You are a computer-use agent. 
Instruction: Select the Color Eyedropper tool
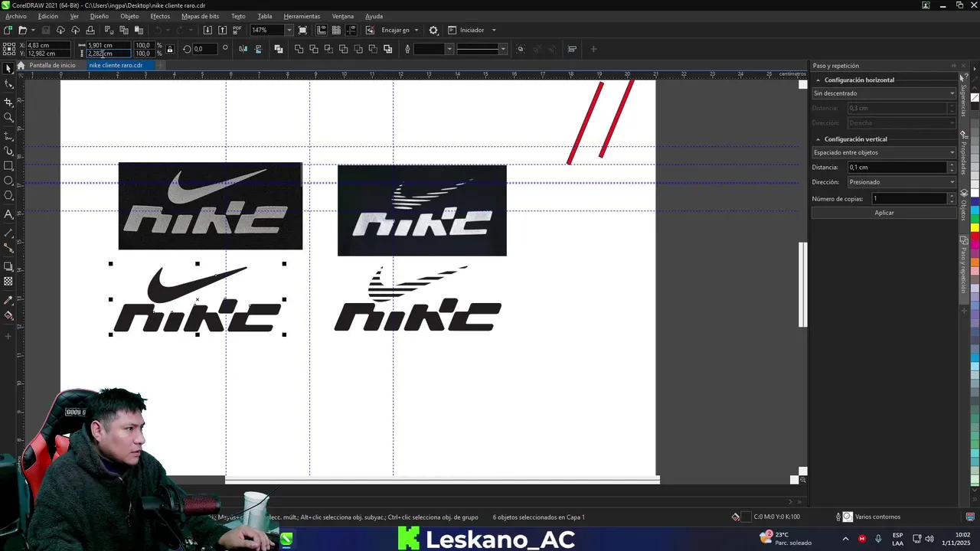(x=8, y=300)
